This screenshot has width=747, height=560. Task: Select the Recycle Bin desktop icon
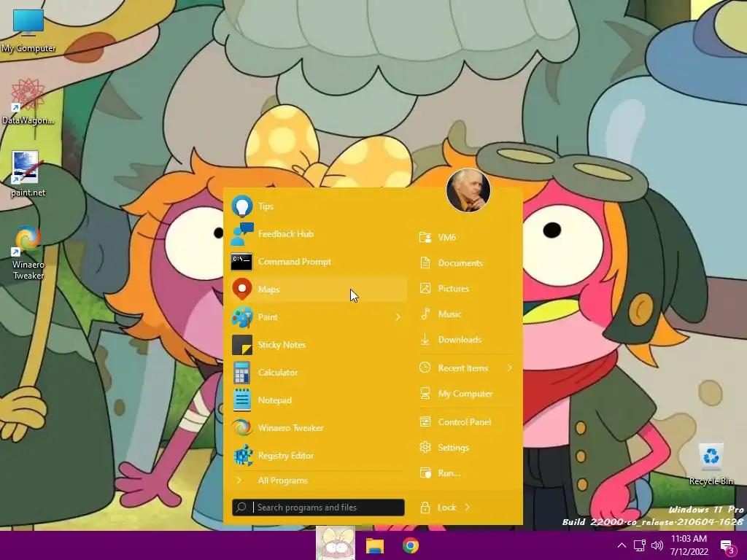point(711,464)
